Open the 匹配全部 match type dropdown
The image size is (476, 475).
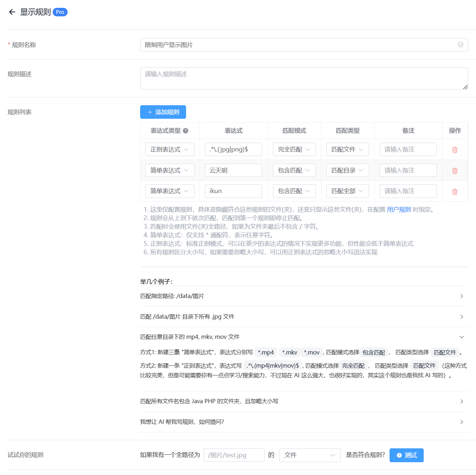click(x=348, y=191)
